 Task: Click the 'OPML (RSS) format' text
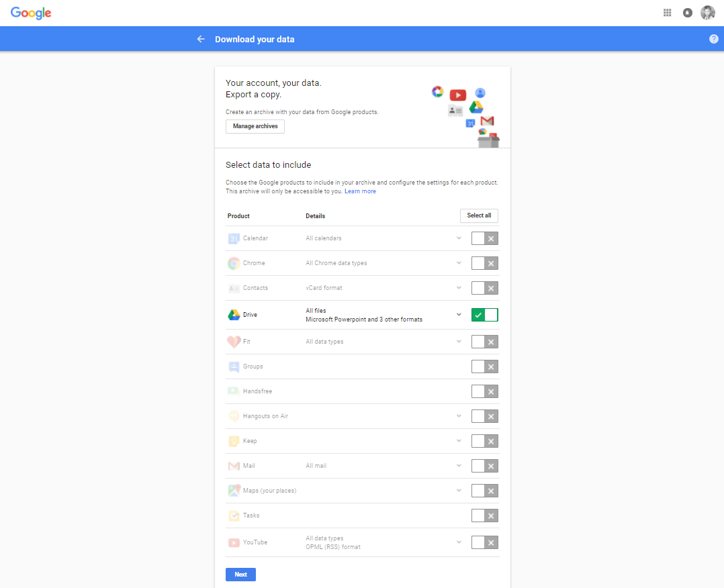coord(333,547)
